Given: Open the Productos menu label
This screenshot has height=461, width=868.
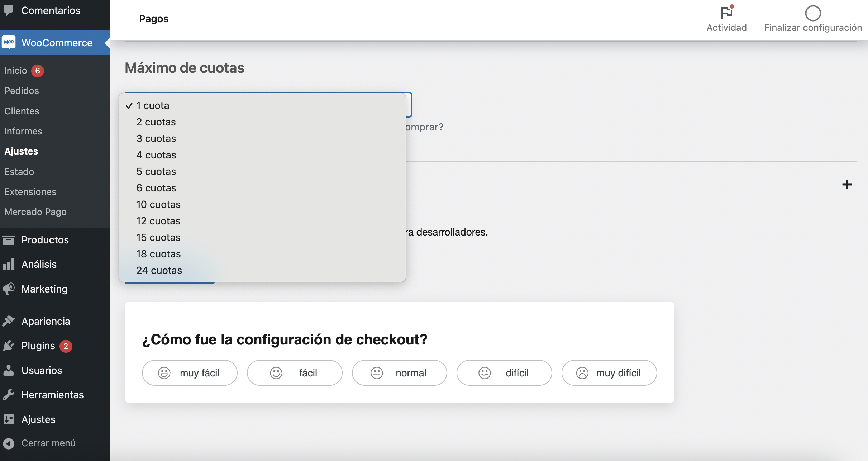Looking at the screenshot, I should coord(45,240).
